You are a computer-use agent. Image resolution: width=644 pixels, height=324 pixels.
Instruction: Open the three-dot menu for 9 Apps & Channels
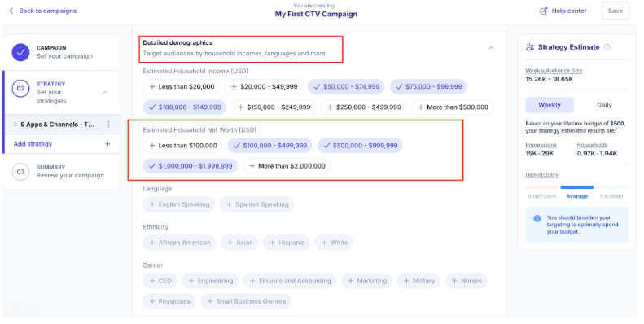[x=108, y=124]
